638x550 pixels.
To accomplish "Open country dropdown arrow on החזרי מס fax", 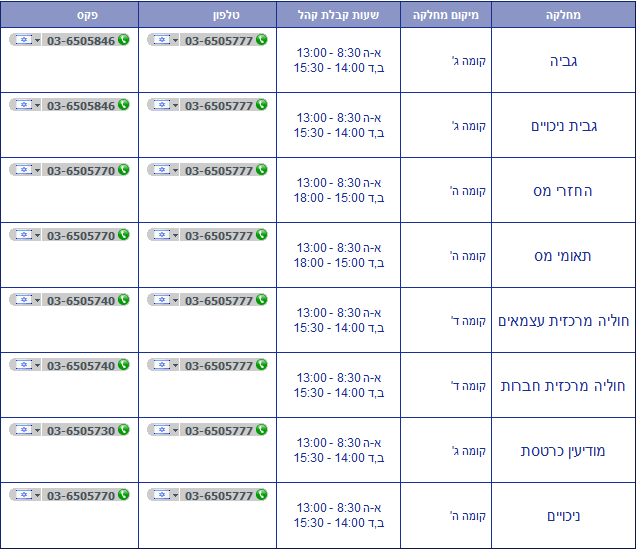I will [x=38, y=170].
